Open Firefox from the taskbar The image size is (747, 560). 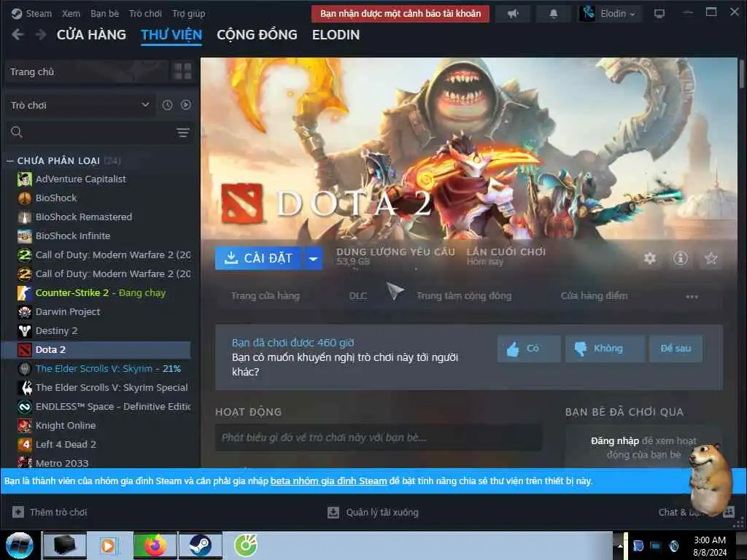click(x=155, y=545)
